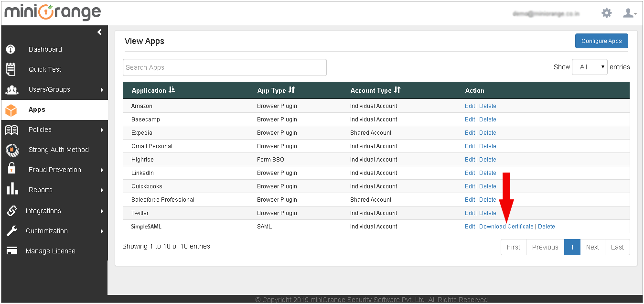Open Policies in the sidebar

click(x=40, y=130)
